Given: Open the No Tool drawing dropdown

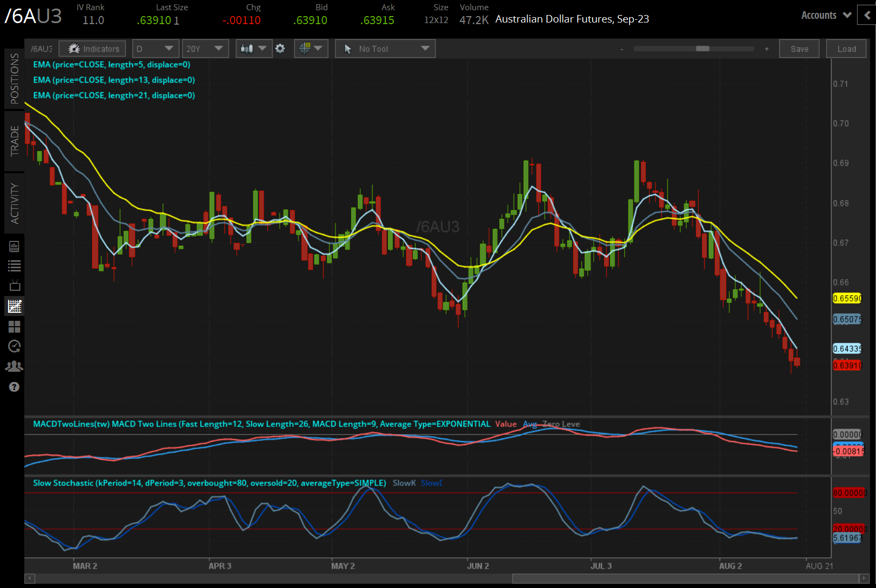Looking at the screenshot, I should [385, 48].
